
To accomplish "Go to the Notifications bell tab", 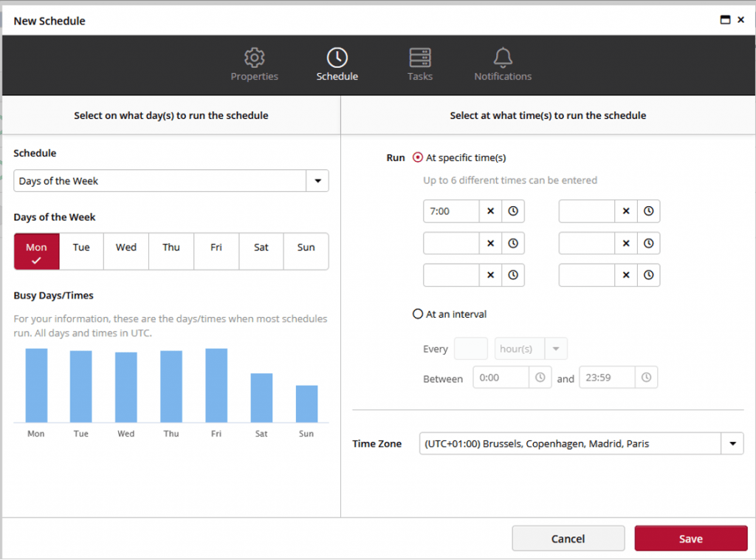I will point(502,64).
